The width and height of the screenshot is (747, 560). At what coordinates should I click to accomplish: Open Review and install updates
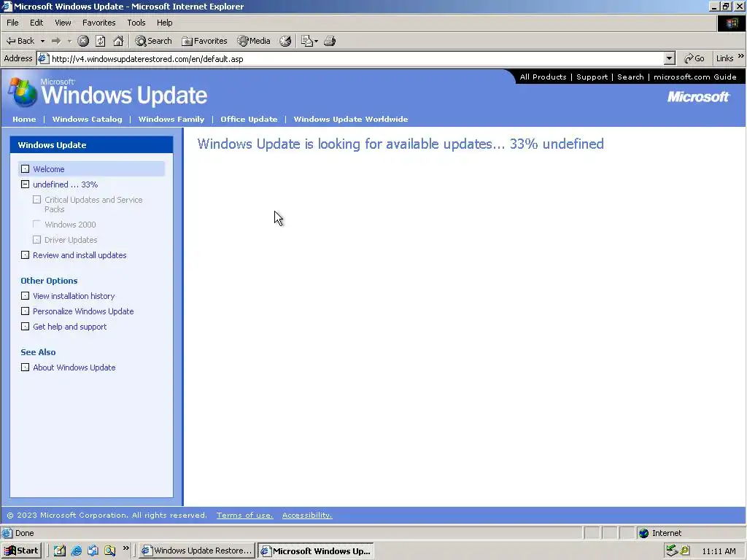pos(80,255)
